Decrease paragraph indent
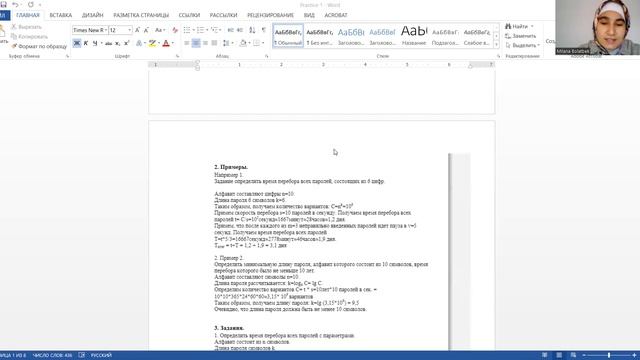This screenshot has width=640, height=360. tap(231, 30)
